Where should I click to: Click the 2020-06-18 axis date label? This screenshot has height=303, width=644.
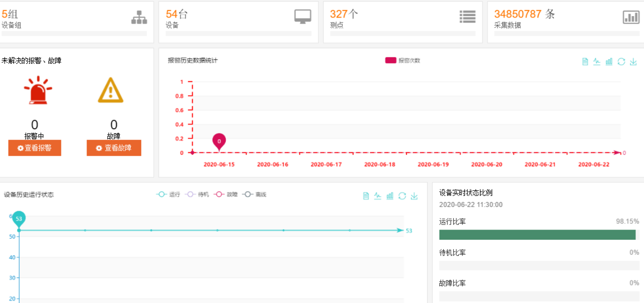point(380,164)
